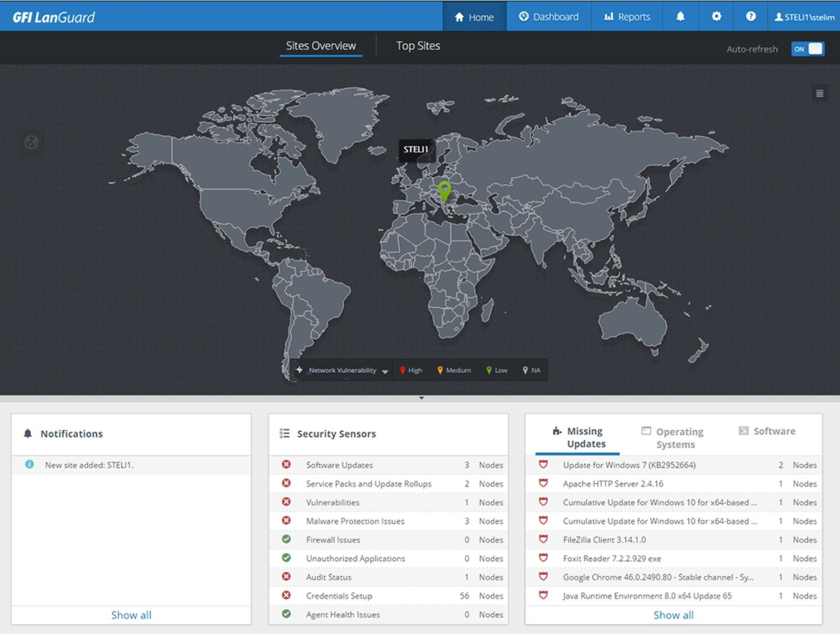Toggle the High vulnerability legend filter
Viewport: 840px width, 634px height.
click(411, 370)
